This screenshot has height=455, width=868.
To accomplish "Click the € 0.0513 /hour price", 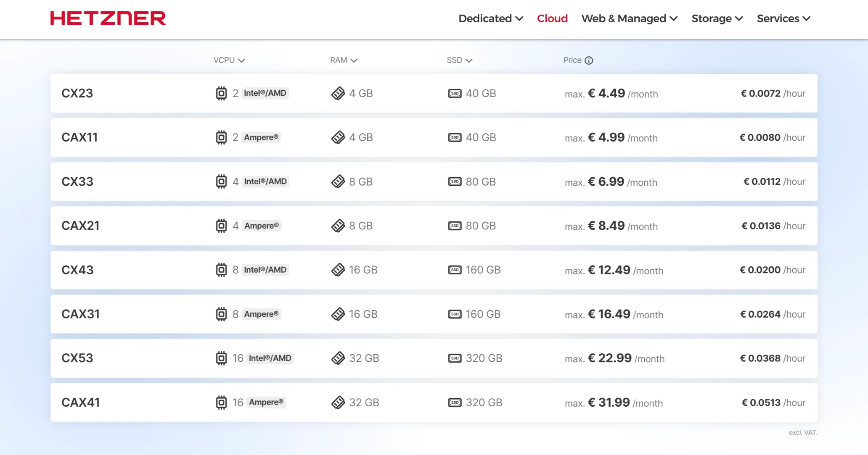I will tap(773, 402).
